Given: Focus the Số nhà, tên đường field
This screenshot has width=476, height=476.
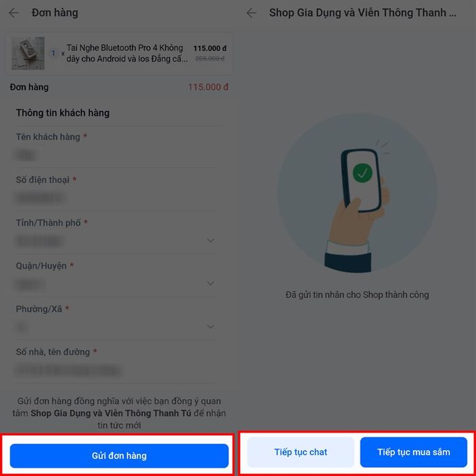Looking at the screenshot, I should click(116, 371).
